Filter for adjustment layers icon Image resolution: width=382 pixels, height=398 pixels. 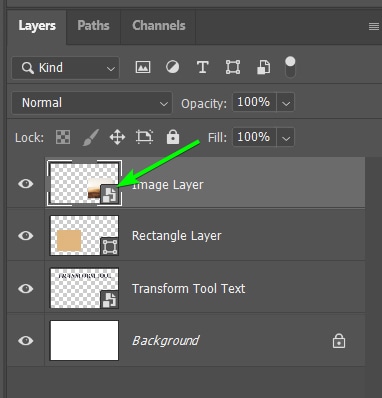pyautogui.click(x=172, y=67)
